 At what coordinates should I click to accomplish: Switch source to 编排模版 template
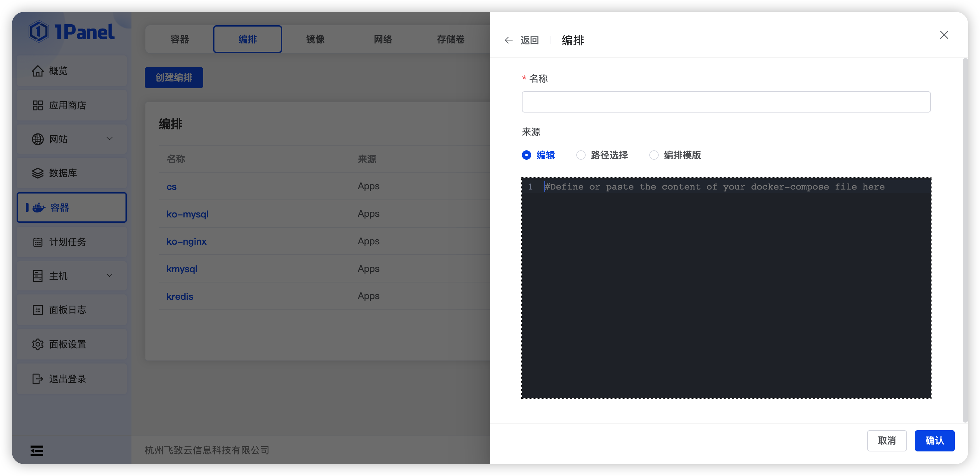tap(654, 155)
